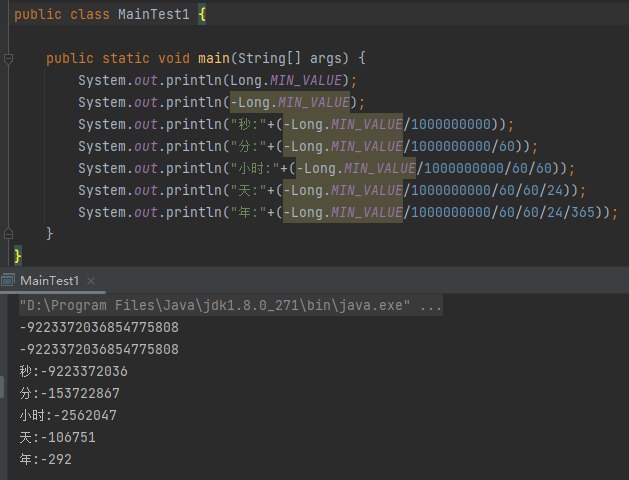This screenshot has width=629, height=480.
Task: Click the opening brace after MainTest1
Action: click(201, 16)
